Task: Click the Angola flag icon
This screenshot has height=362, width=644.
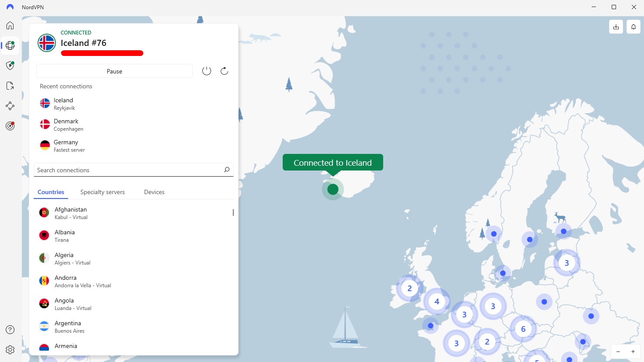Action: [44, 303]
